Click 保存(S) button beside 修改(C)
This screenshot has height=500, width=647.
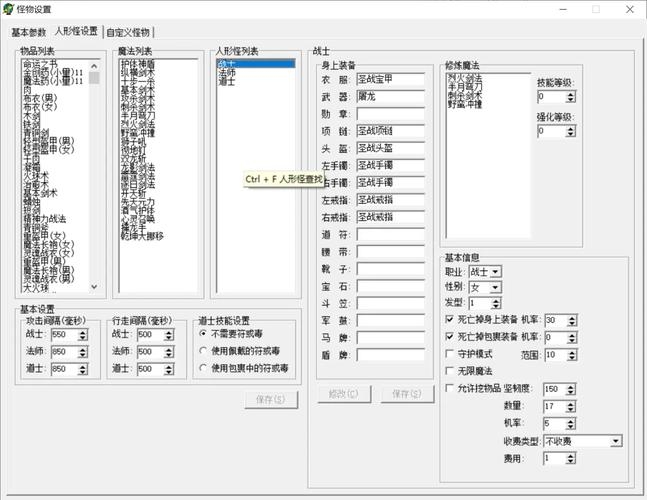pyautogui.click(x=407, y=394)
